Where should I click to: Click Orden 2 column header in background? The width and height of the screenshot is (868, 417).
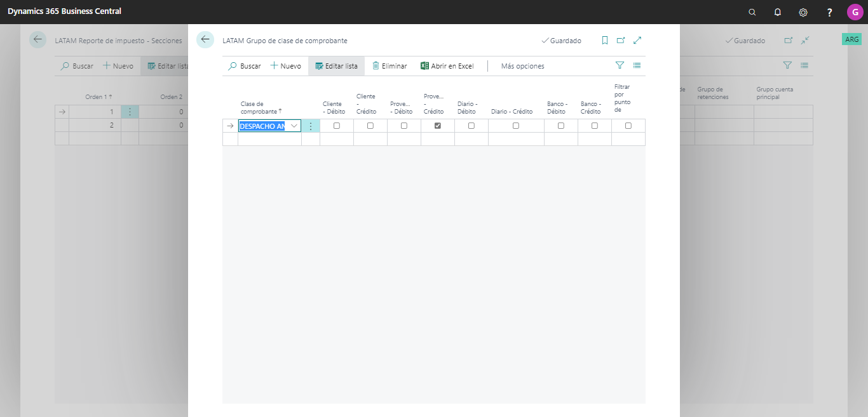[172, 96]
